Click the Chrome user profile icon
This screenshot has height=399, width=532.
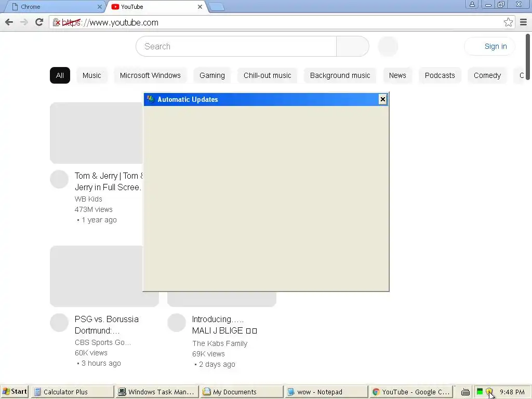(x=472, y=4)
